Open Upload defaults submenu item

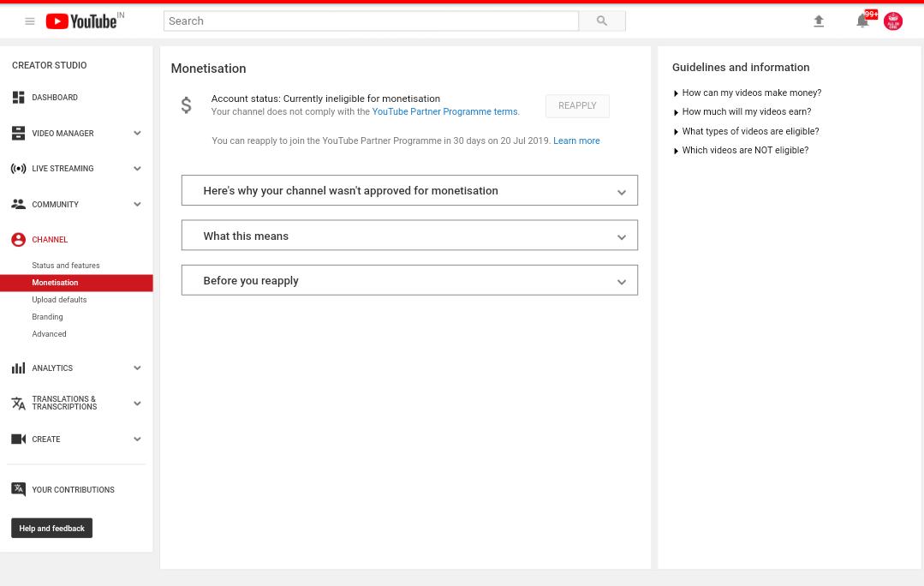[60, 300]
